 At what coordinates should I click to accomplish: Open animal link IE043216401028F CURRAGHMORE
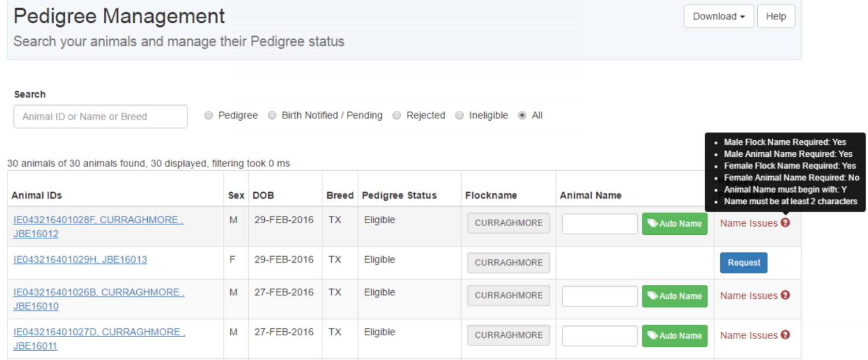(98, 227)
